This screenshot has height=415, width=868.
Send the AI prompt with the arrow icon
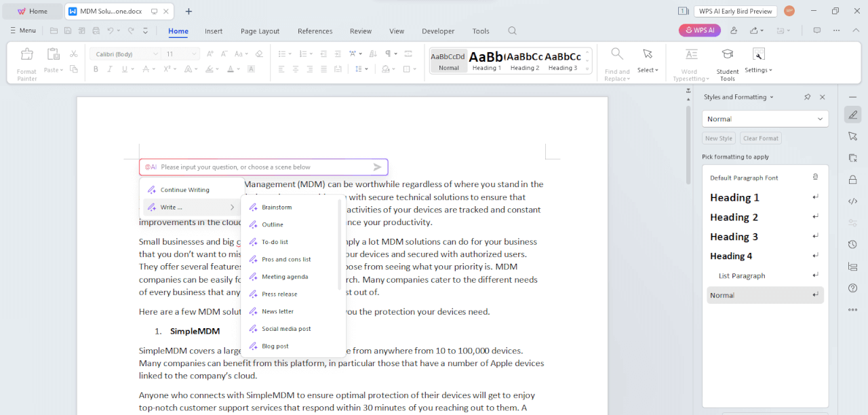tap(377, 167)
